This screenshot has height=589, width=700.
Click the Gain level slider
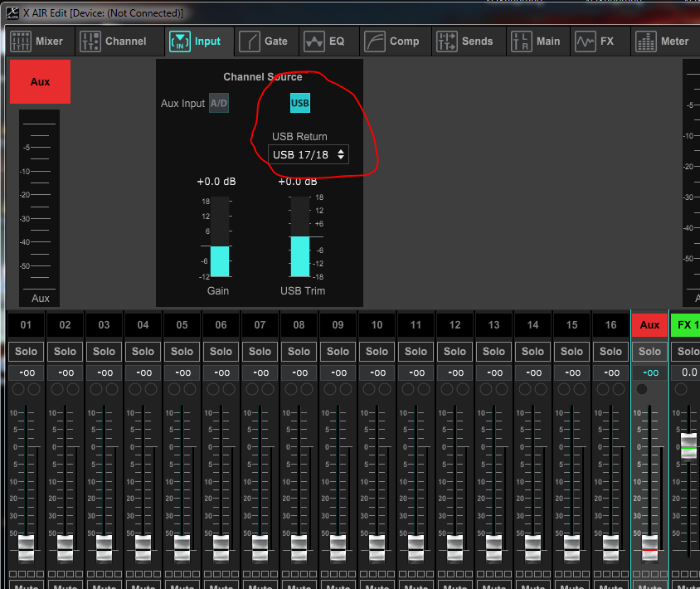pyautogui.click(x=220, y=237)
